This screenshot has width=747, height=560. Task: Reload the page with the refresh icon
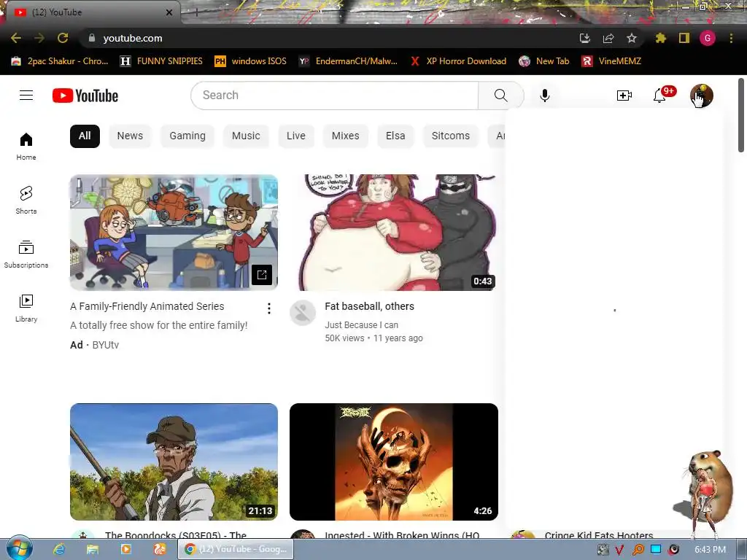click(63, 38)
